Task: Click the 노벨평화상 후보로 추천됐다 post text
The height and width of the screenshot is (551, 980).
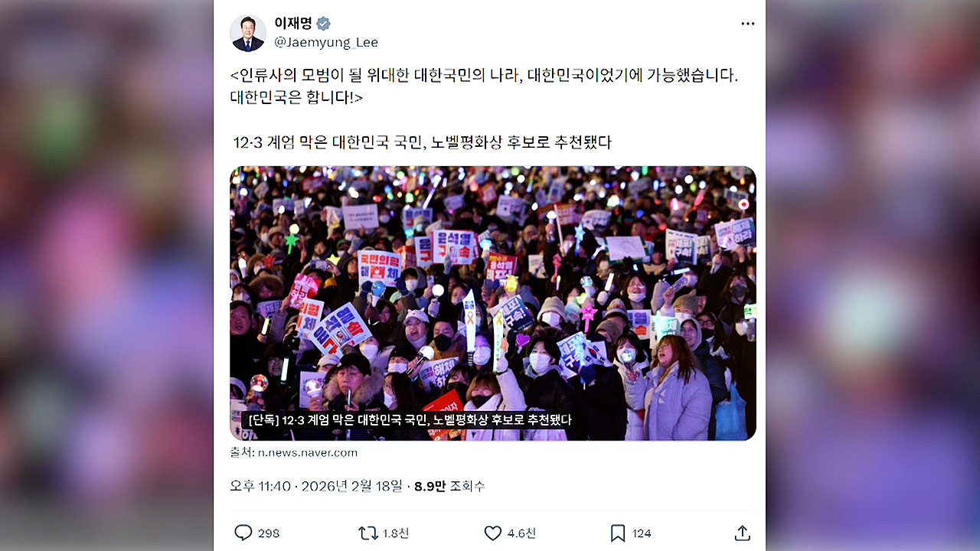Action: (521, 142)
